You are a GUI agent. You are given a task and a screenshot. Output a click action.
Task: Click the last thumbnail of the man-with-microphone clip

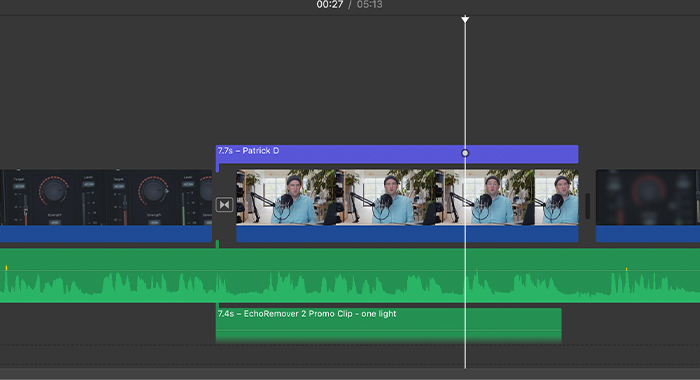coord(556,197)
